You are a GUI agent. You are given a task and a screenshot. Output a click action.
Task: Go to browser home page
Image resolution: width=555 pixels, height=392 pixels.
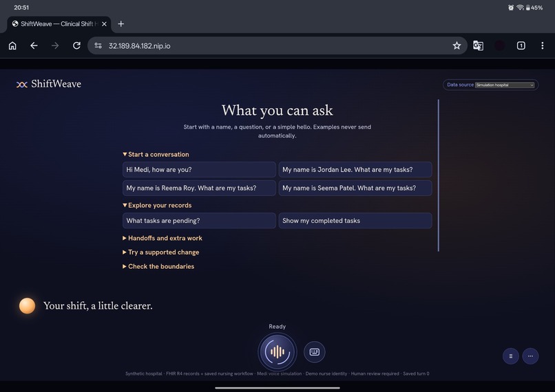click(12, 45)
